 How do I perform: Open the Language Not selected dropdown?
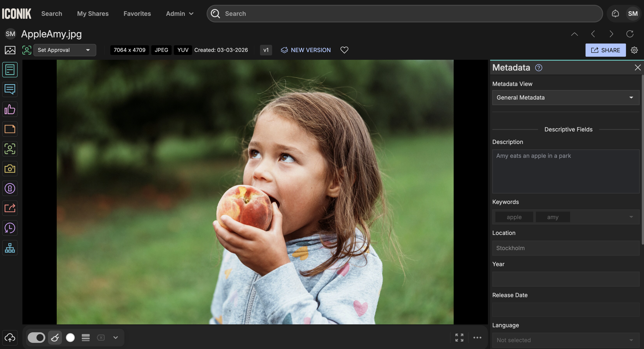pyautogui.click(x=566, y=340)
